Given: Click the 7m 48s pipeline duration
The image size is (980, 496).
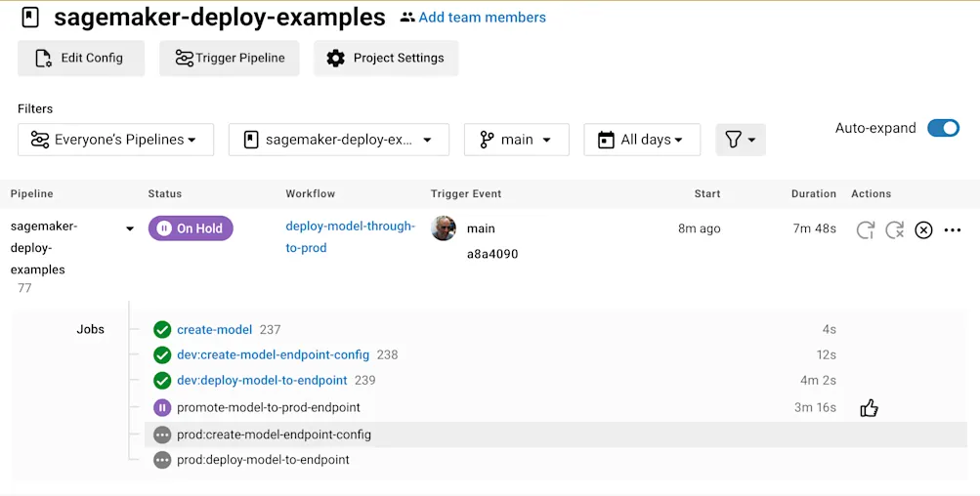Looking at the screenshot, I should point(814,228).
